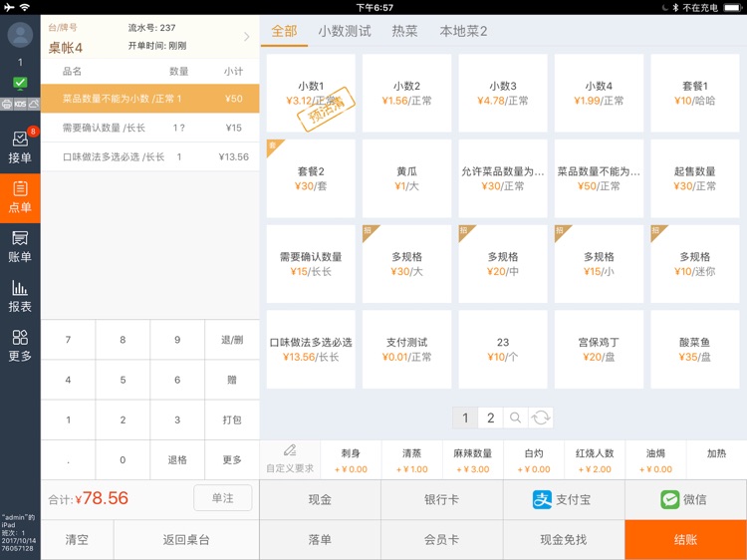The image size is (747, 560).
Task: Select order row 菜品数量不能为小数
Action: (150, 99)
